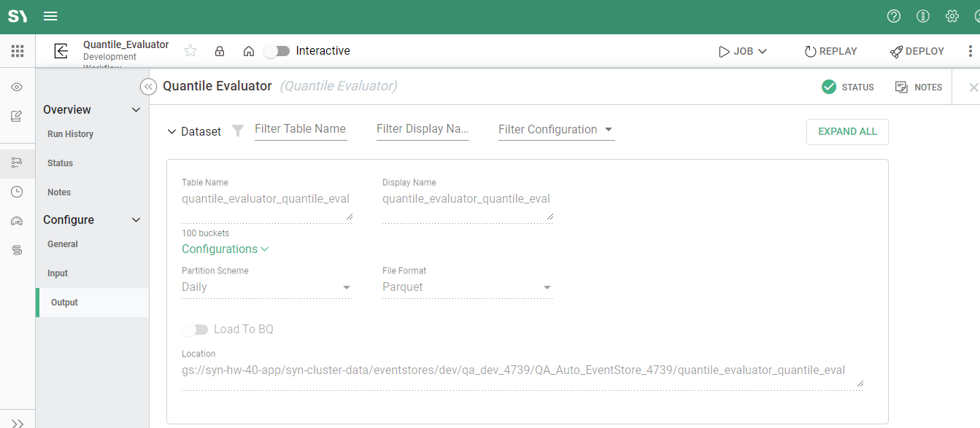Click the Filter Table Name field
This screenshot has width=980, height=428.
pos(301,130)
